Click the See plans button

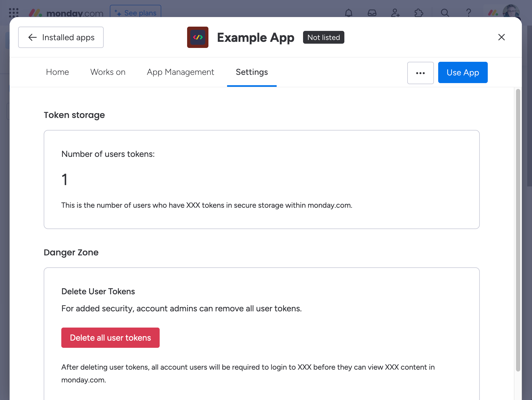(x=135, y=12)
